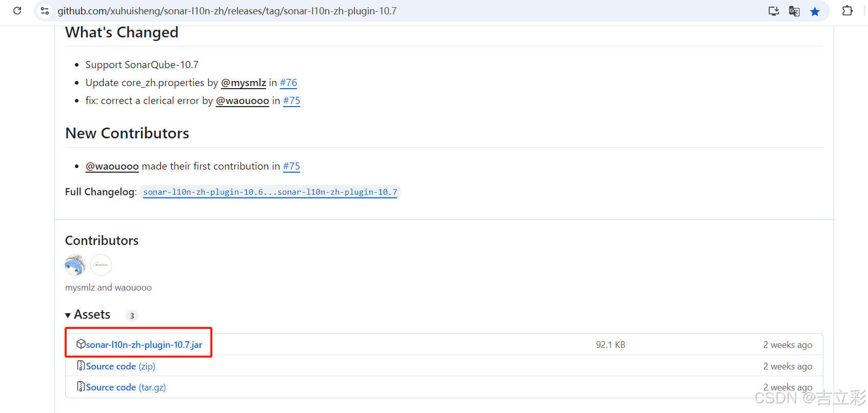Click the archive icon beside Source code (tar.gz)

coord(81,386)
